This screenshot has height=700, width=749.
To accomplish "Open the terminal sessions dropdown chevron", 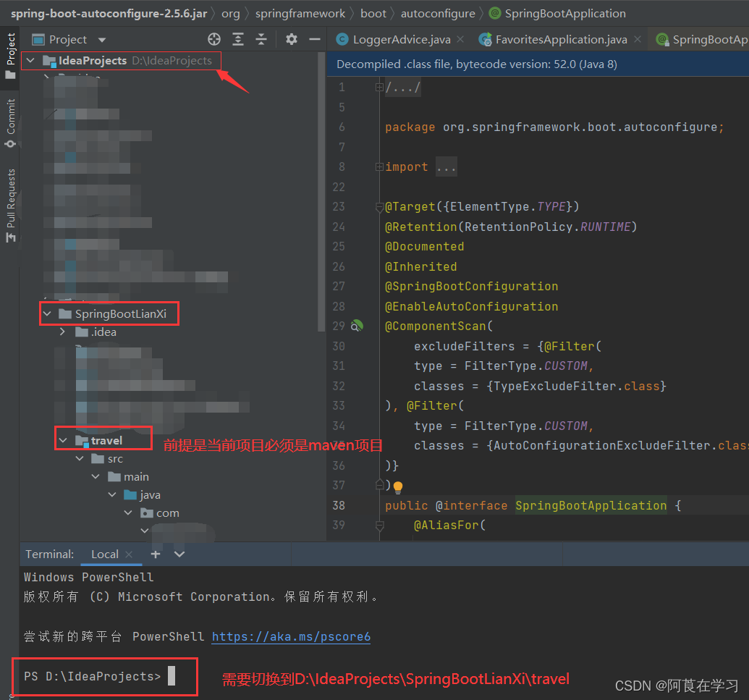I will (179, 554).
